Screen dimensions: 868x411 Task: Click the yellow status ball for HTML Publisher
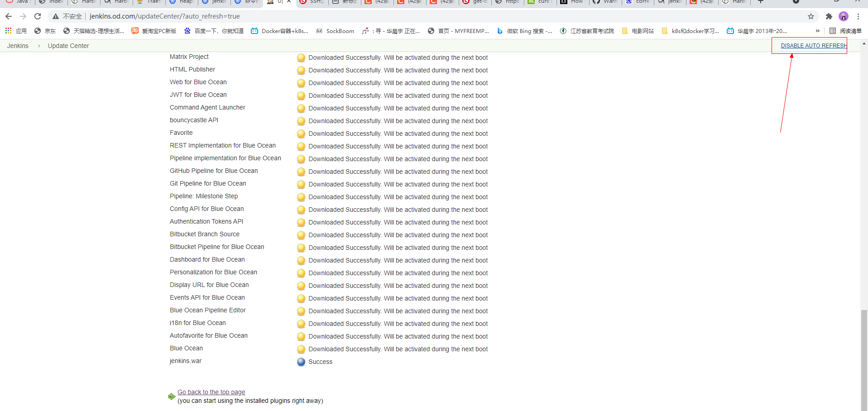301,71
